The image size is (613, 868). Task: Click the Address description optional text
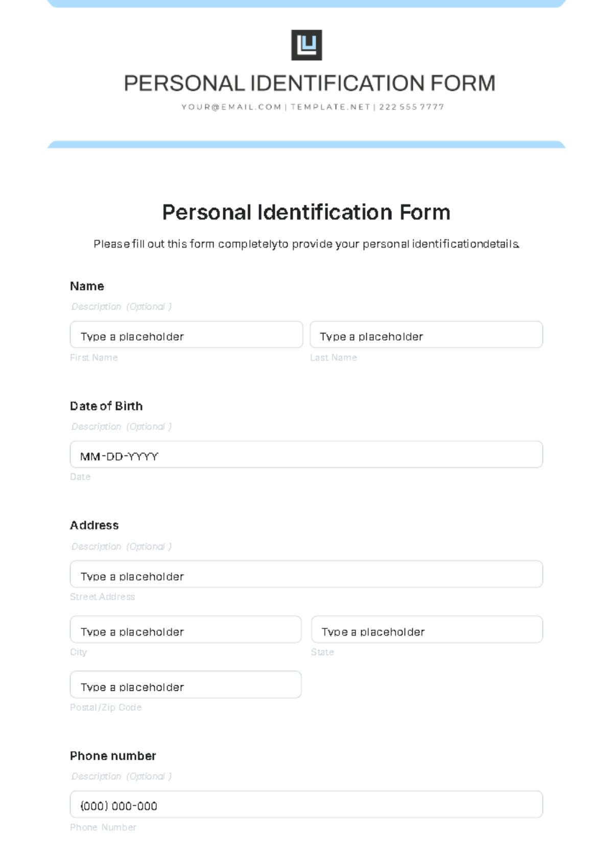point(122,546)
